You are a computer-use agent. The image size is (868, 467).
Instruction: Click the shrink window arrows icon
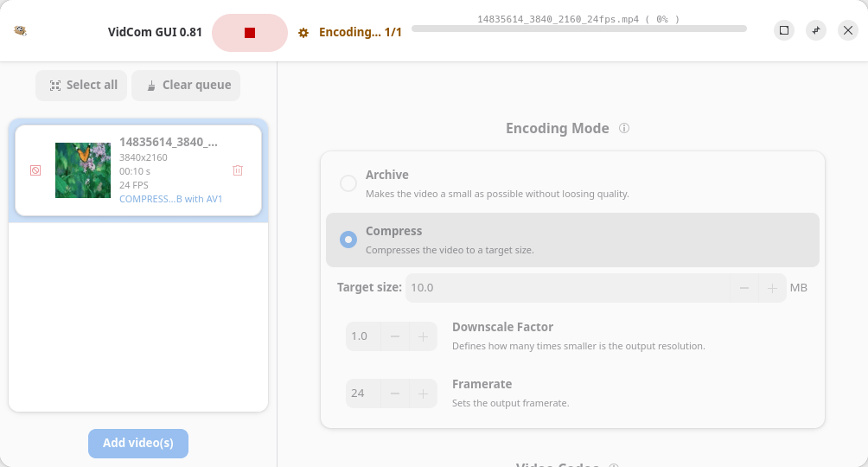point(816,30)
